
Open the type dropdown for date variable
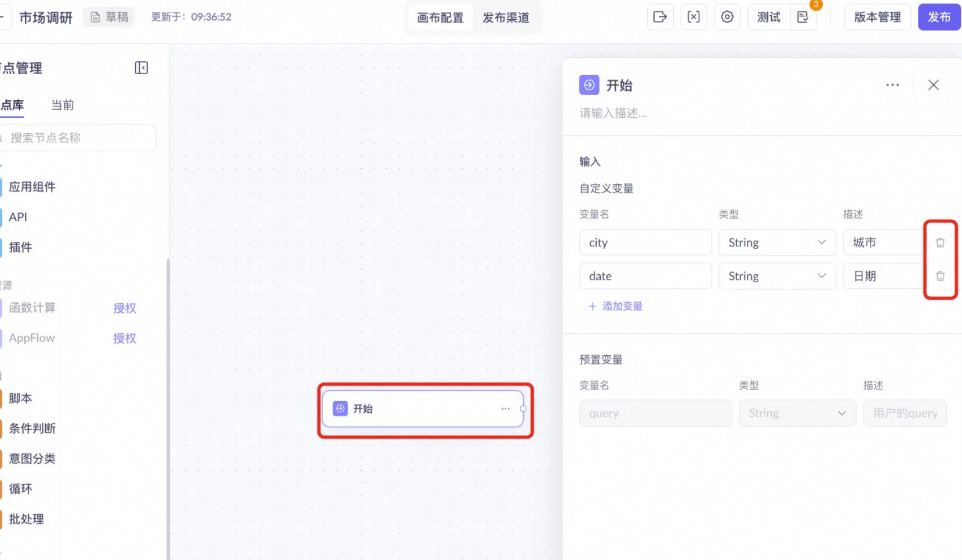(x=777, y=276)
